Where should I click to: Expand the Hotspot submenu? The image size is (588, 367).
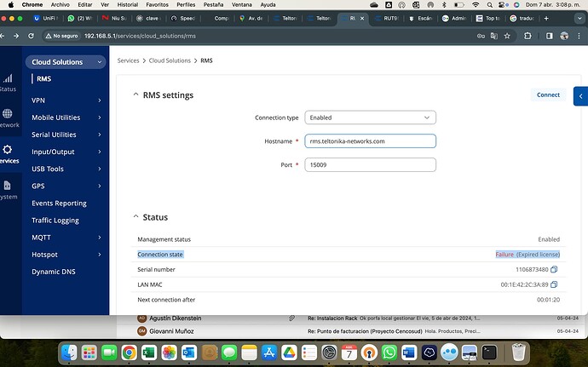tap(66, 255)
